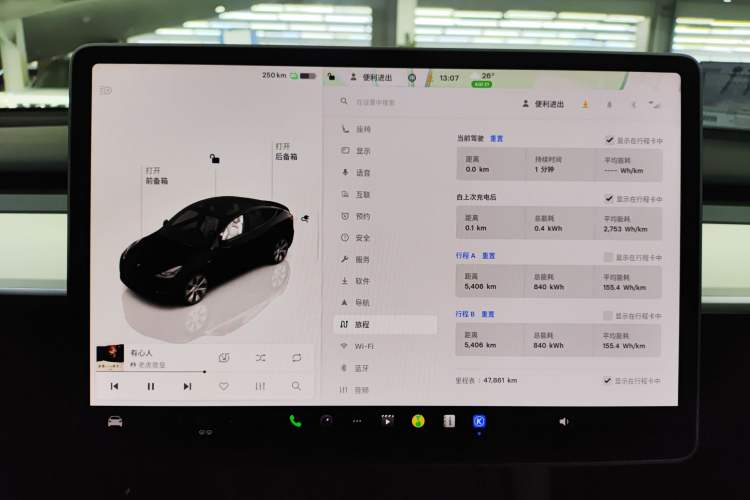Viewport: 750px width, 500px height.
Task: Tap the lock icon above the car
Action: coord(215,158)
